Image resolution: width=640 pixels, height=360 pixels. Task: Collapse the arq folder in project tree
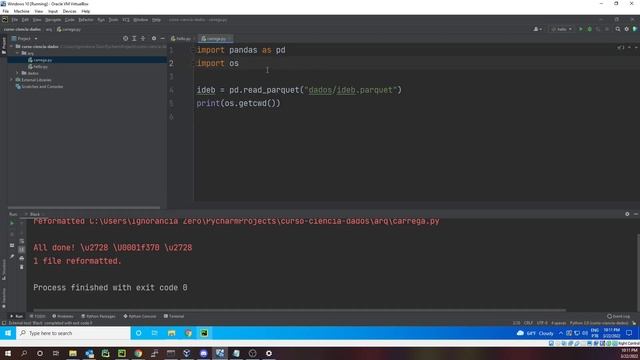18,53
